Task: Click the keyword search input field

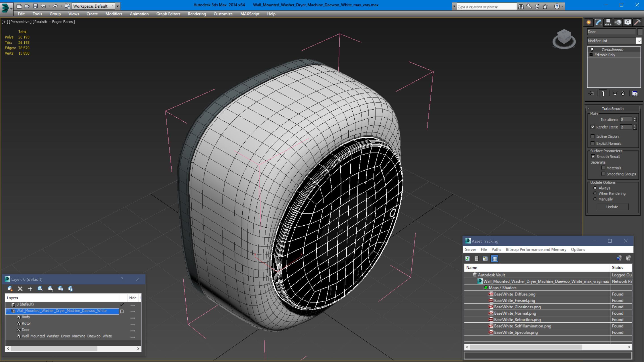Action: coord(487,7)
